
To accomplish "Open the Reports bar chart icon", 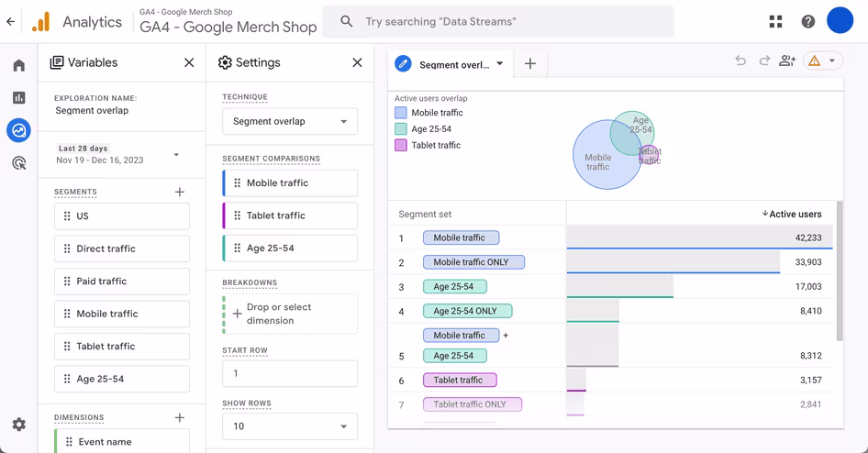I will point(19,98).
